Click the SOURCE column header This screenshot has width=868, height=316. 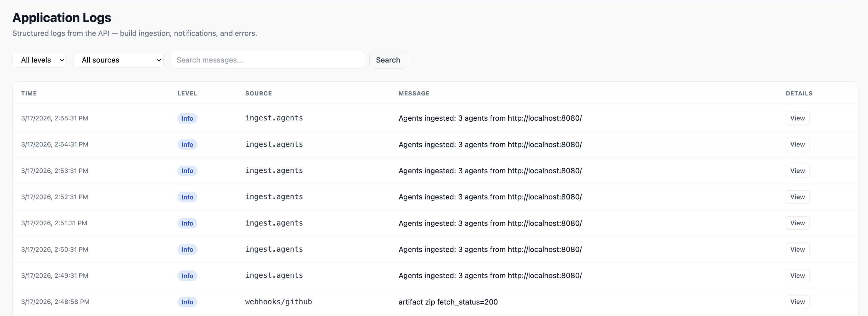click(258, 93)
